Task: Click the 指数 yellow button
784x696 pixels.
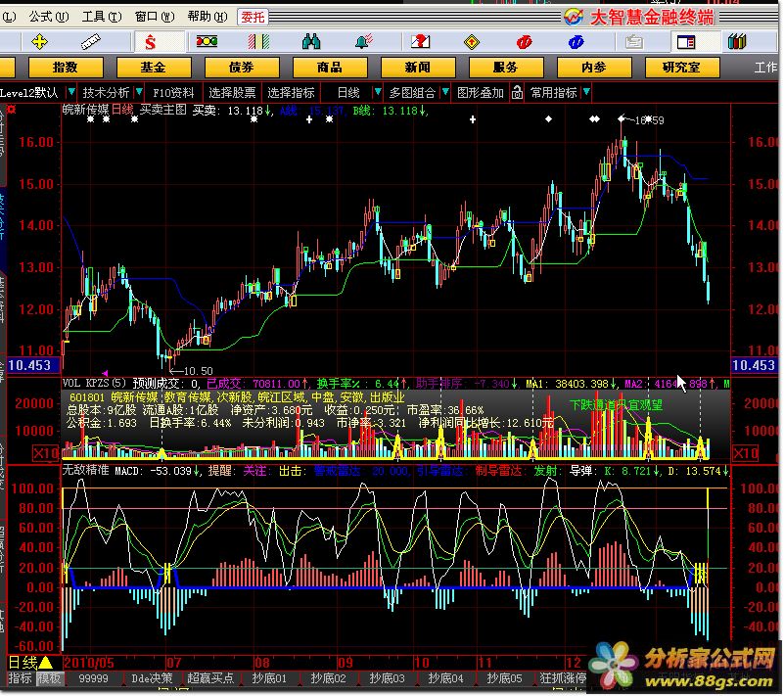Action: [66, 67]
